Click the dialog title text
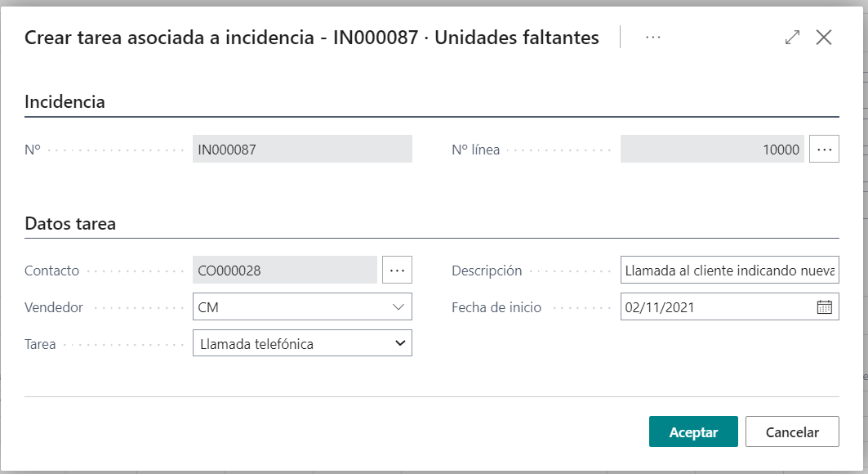868x474 pixels. pos(312,38)
